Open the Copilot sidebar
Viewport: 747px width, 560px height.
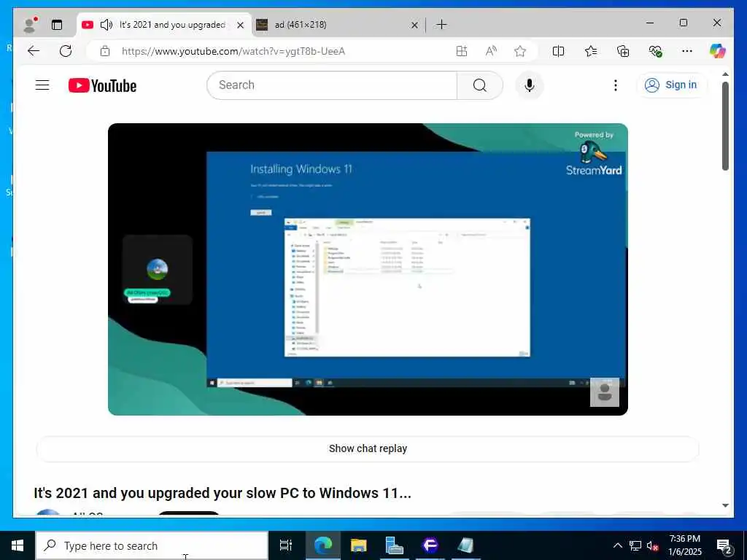pos(718,51)
